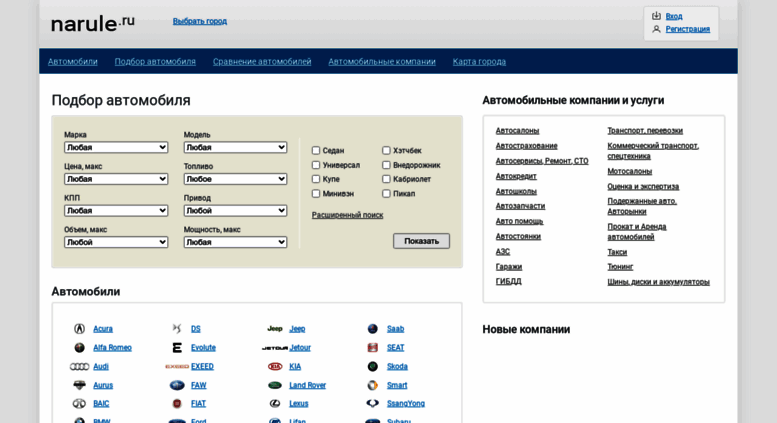
Task: Check the Минивэн checkbox
Action: click(x=316, y=193)
